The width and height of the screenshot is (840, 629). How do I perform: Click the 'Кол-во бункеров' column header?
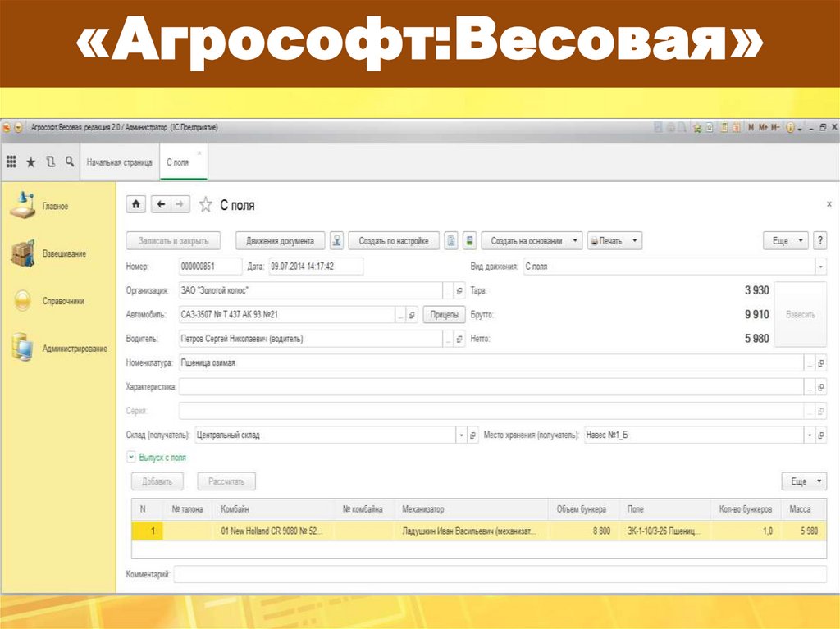click(x=746, y=509)
